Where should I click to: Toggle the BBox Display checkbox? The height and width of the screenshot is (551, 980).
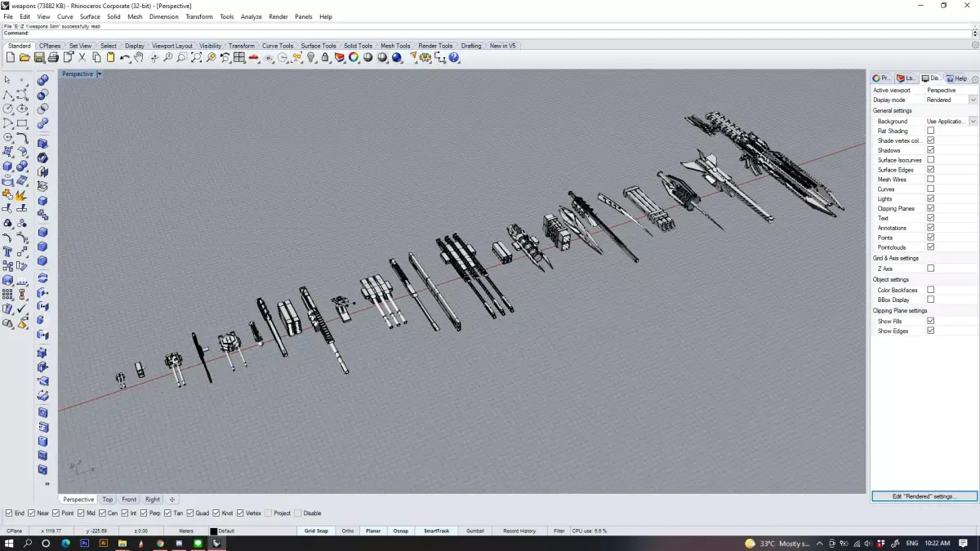[x=930, y=300]
